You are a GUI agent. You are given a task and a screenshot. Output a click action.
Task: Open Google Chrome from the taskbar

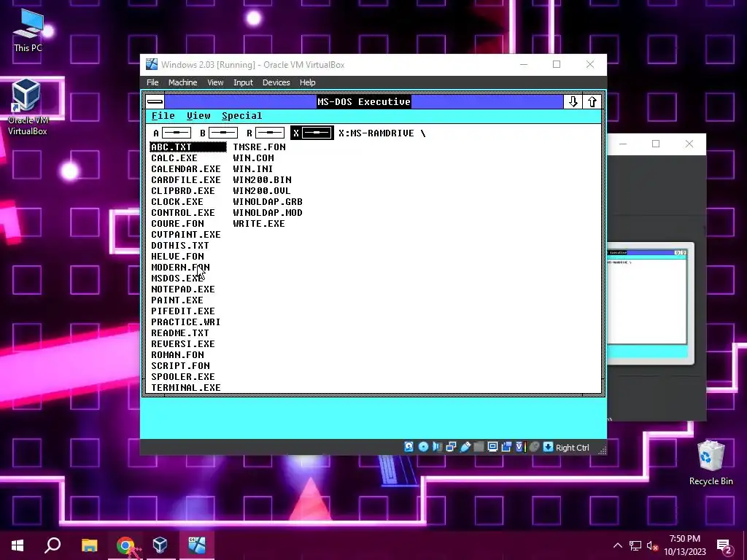coord(125,545)
